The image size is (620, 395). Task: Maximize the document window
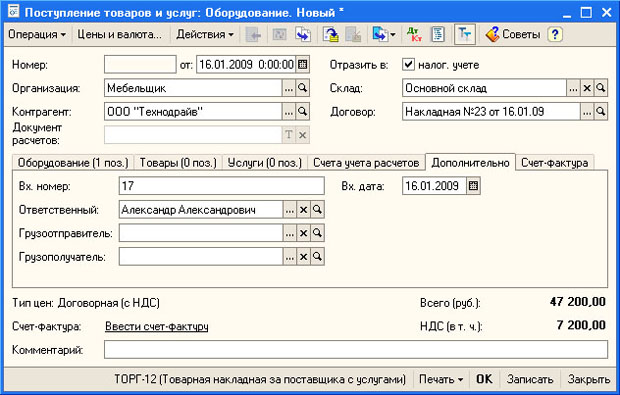(586, 13)
